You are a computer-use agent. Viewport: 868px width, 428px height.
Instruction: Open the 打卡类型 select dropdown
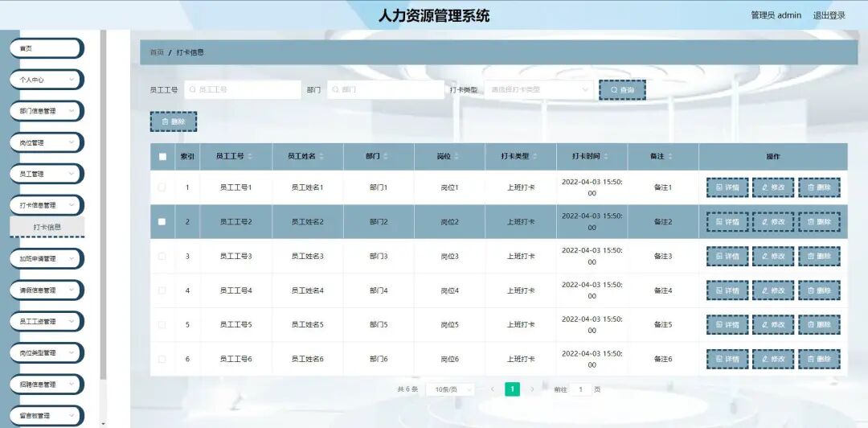[x=539, y=90]
